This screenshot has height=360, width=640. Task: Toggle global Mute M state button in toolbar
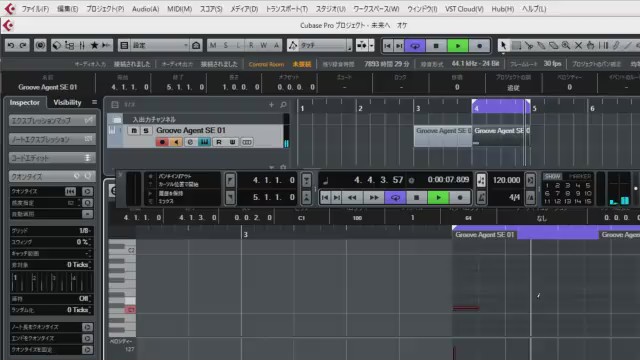pos(213,45)
